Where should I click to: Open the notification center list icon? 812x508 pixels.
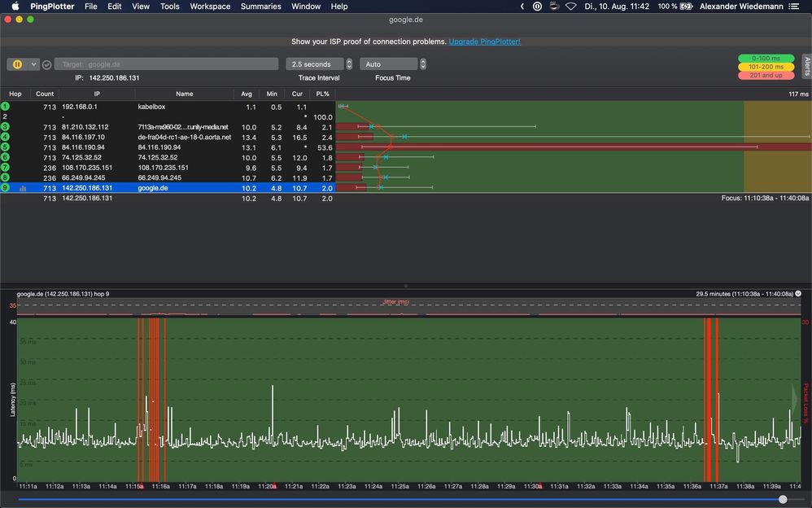(794, 7)
